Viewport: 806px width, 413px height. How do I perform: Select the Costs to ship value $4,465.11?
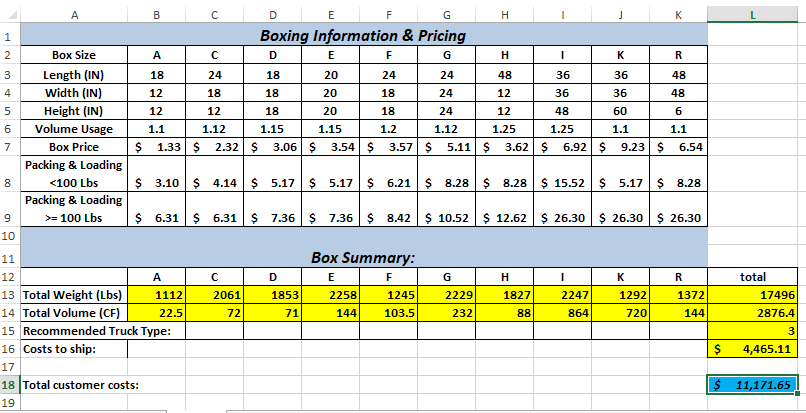(x=753, y=349)
